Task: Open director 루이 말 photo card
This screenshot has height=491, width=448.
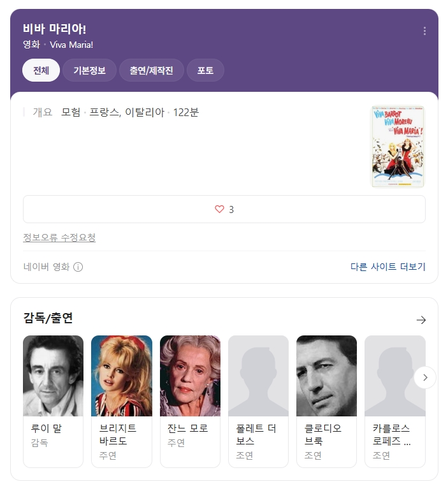Action: 53,376
